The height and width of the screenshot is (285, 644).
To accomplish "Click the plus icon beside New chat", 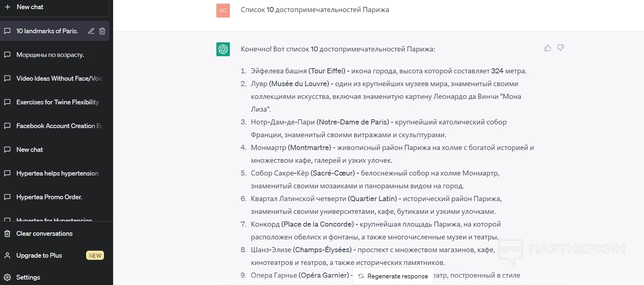I will coord(8,7).
